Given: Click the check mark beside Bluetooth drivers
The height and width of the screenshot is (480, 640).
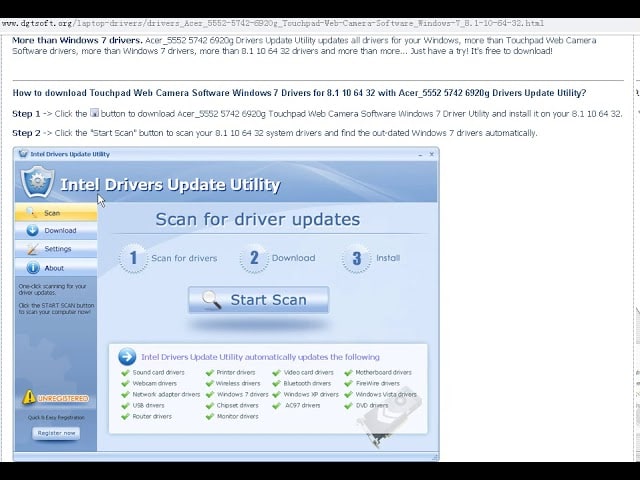Looking at the screenshot, I should 276,383.
